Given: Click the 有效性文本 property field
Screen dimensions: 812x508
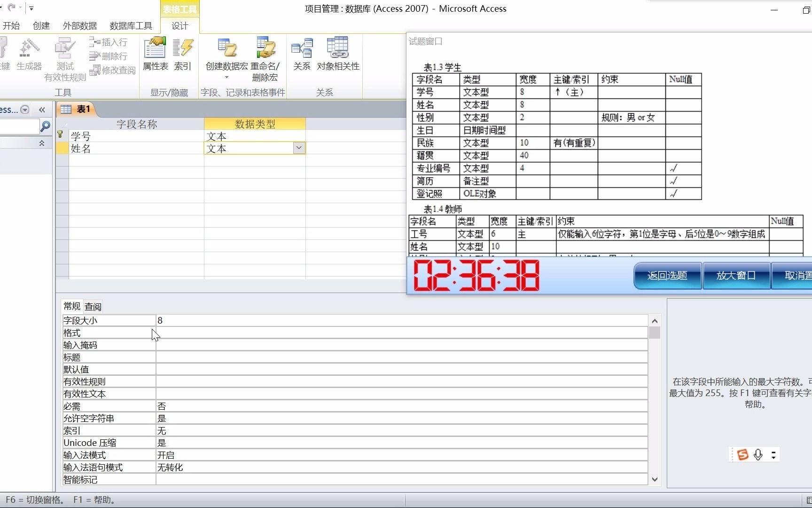Looking at the screenshot, I should pyautogui.click(x=402, y=394).
